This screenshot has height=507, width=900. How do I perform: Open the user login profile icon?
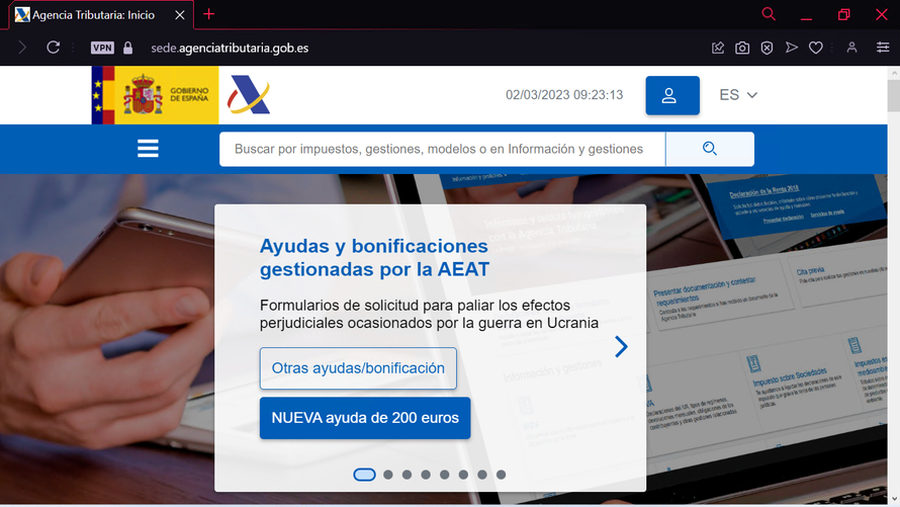point(672,95)
